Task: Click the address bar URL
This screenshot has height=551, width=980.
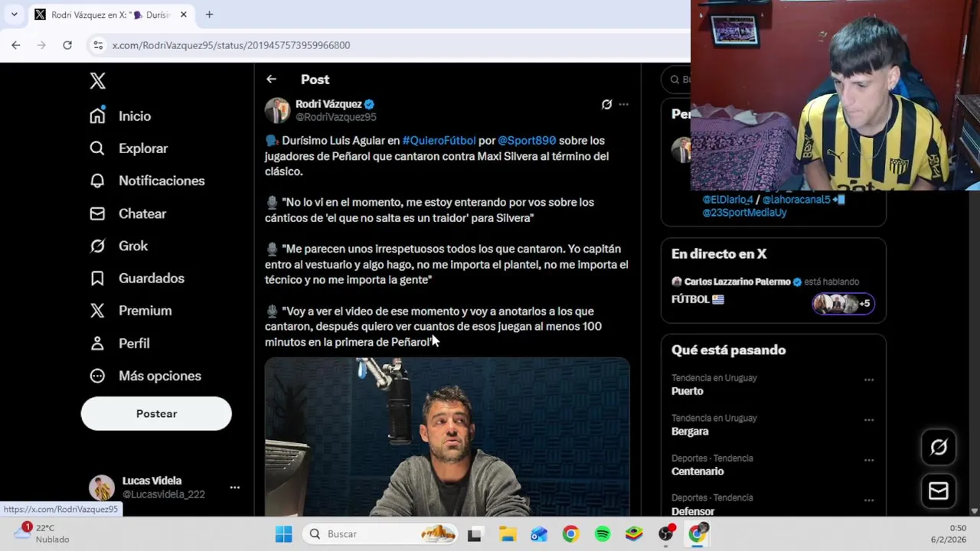Action: [231, 45]
